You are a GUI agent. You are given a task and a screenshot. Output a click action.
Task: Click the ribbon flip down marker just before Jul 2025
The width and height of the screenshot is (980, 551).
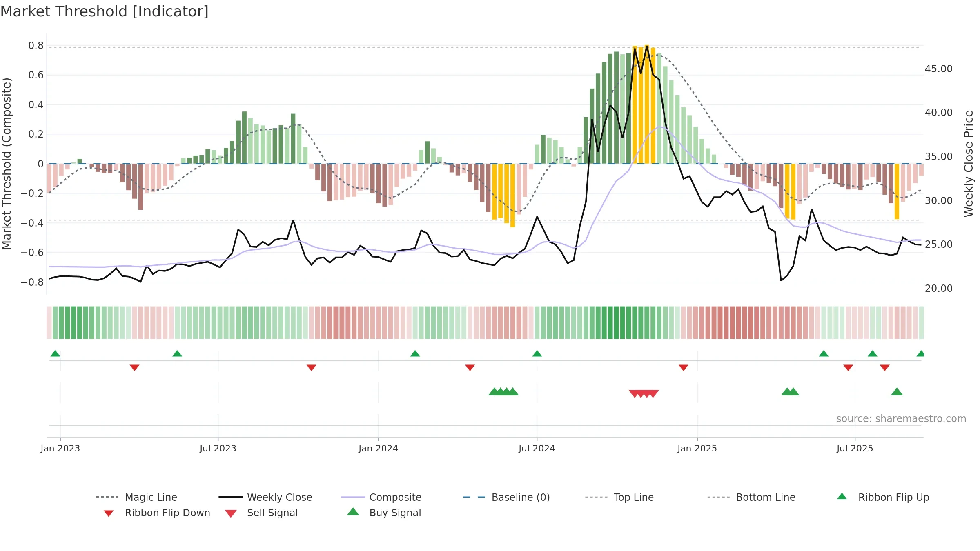point(848,368)
